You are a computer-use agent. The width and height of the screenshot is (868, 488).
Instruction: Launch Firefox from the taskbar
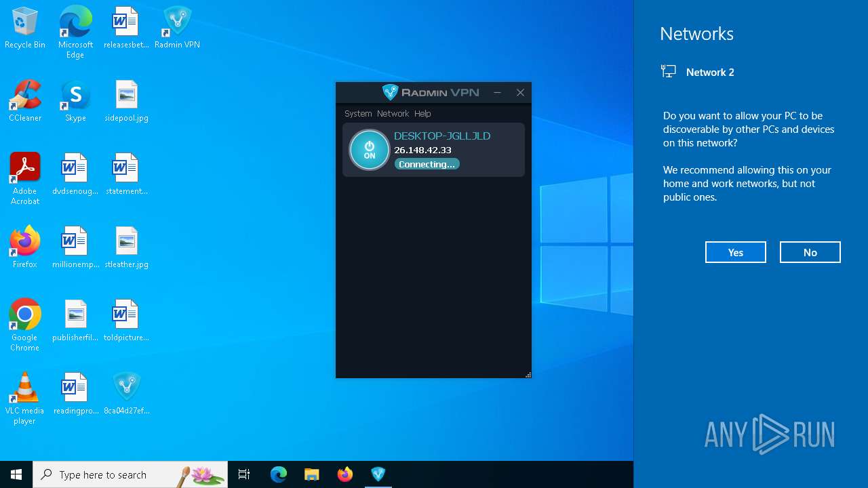(344, 474)
